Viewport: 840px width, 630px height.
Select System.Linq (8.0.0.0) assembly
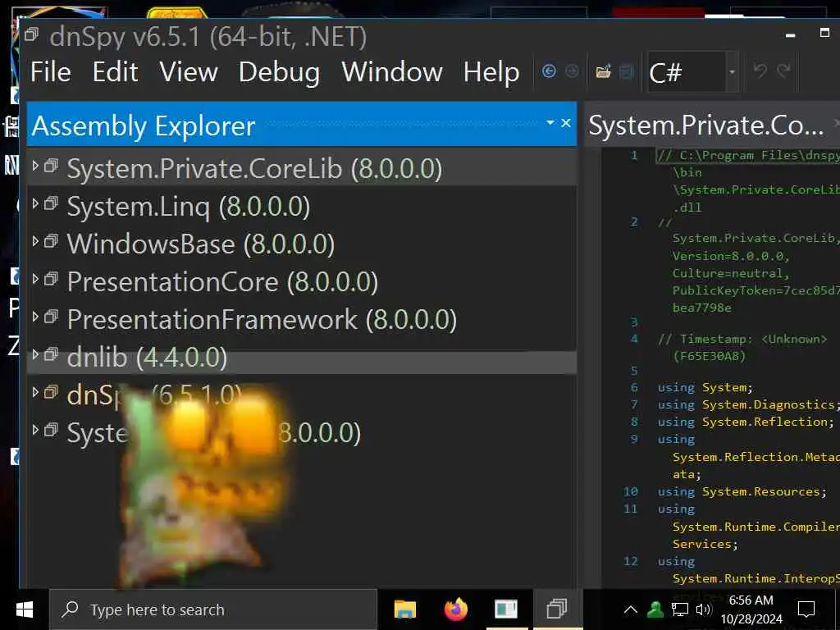coord(189,207)
